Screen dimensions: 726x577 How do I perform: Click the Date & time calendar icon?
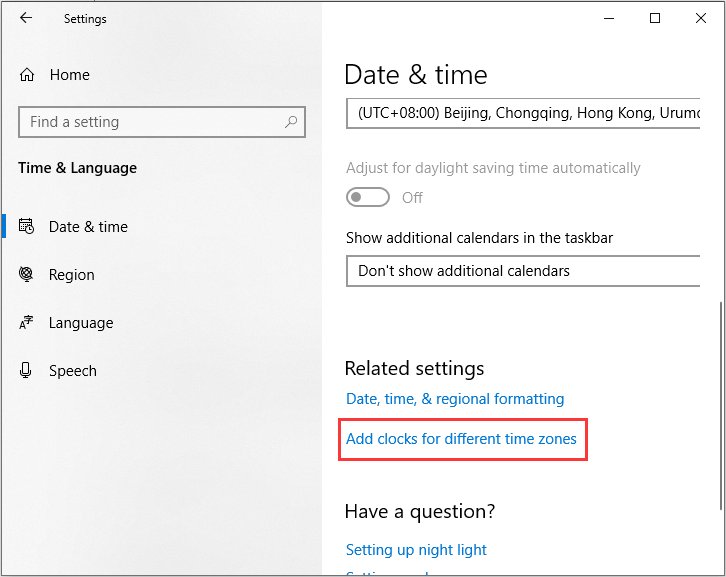(x=26, y=226)
